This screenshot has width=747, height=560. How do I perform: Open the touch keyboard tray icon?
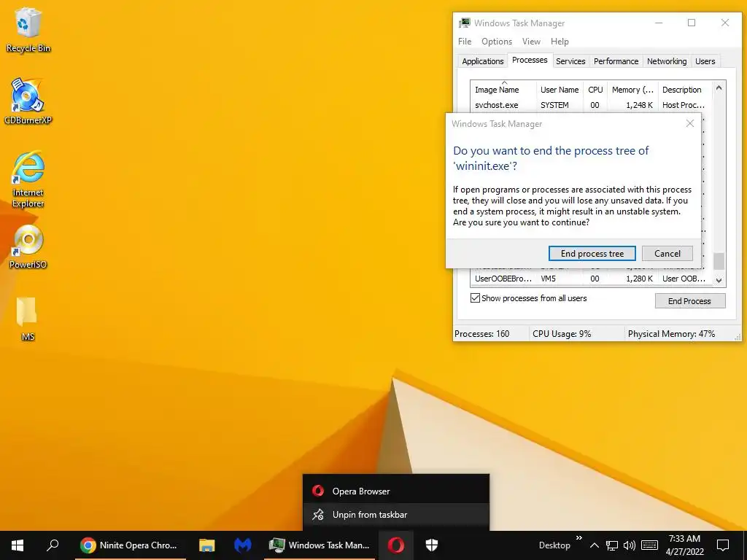[x=649, y=545]
